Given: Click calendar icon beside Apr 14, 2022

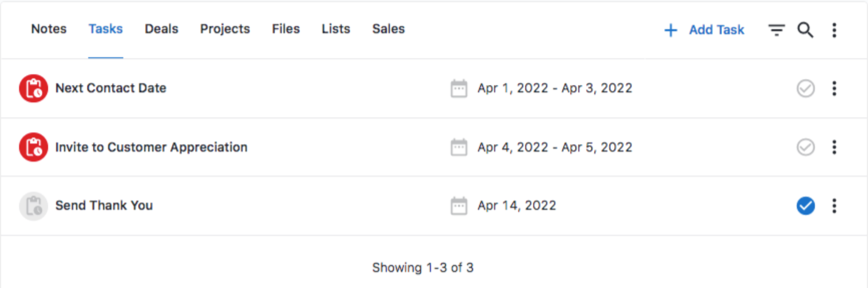Looking at the screenshot, I should tap(459, 206).
